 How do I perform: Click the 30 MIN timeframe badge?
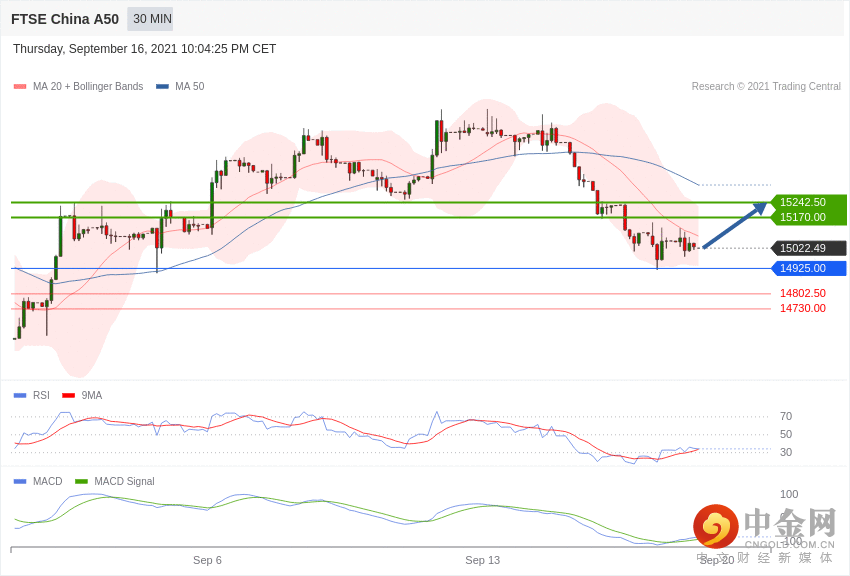(151, 19)
